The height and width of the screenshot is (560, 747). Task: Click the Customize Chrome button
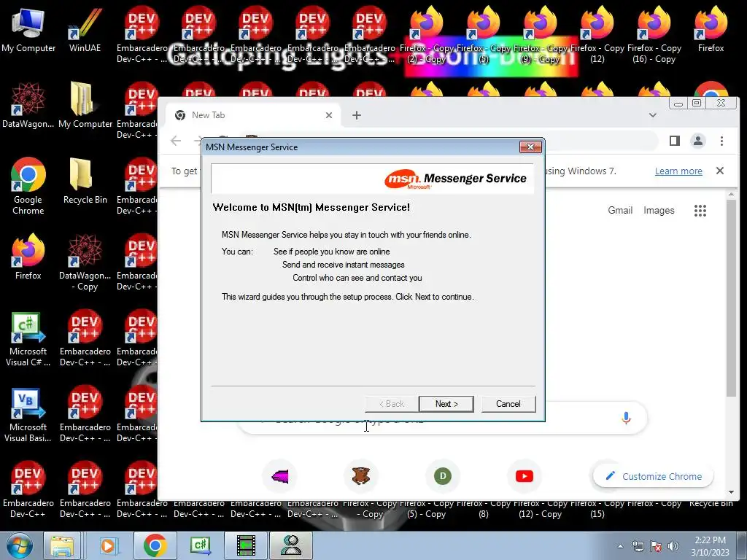pyautogui.click(x=653, y=476)
